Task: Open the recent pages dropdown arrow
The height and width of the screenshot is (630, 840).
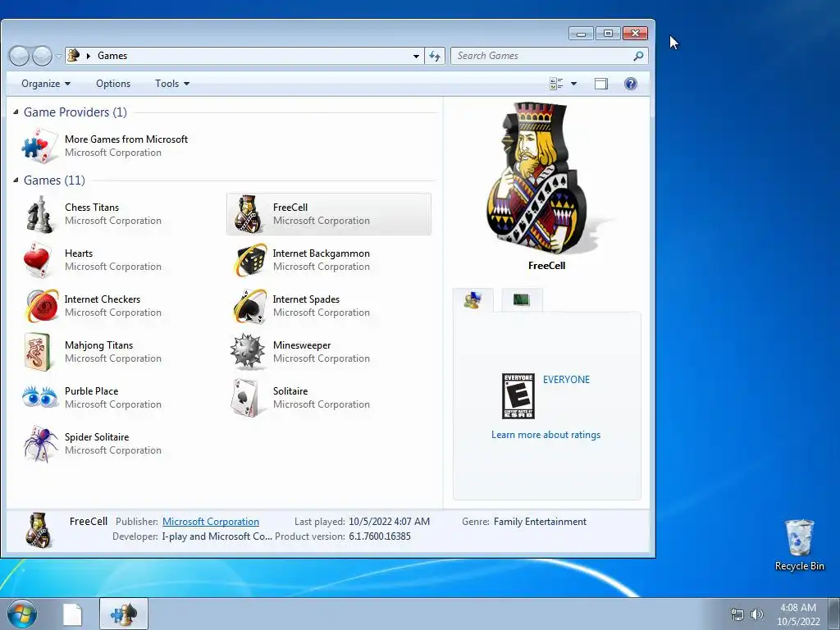Action: coord(58,56)
